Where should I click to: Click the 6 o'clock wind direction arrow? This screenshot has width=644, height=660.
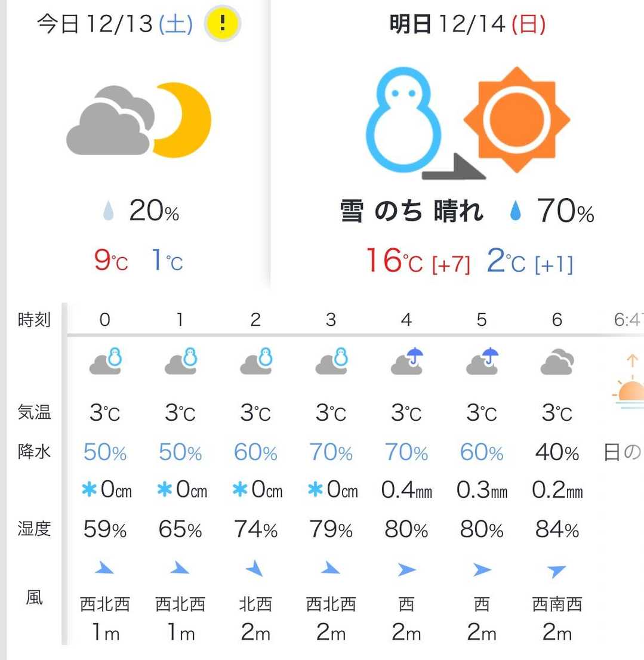tap(557, 571)
